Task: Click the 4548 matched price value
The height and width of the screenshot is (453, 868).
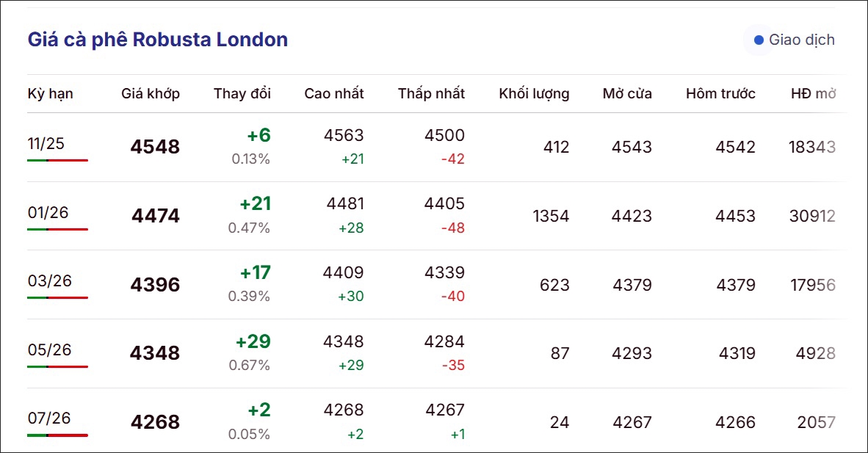Action: (x=155, y=147)
